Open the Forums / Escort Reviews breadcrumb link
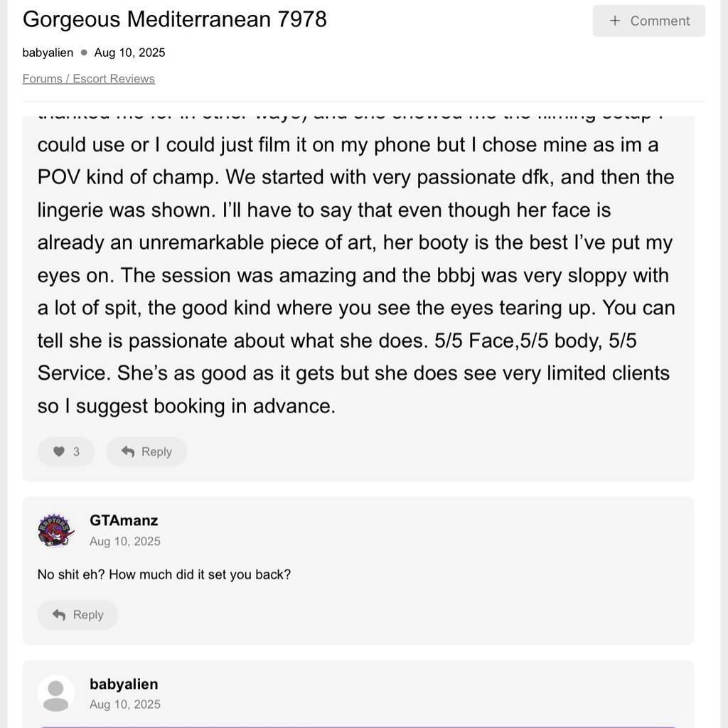728x728 pixels. click(x=88, y=78)
